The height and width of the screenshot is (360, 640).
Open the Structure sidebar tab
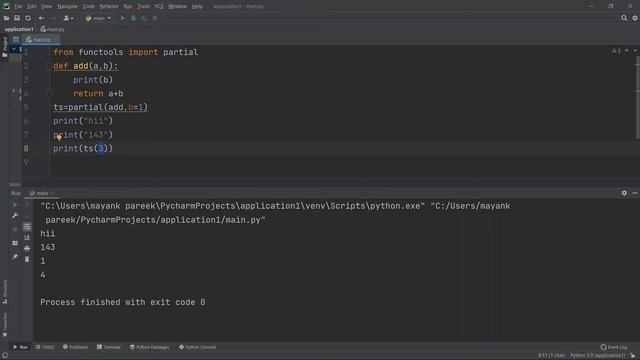5,291
